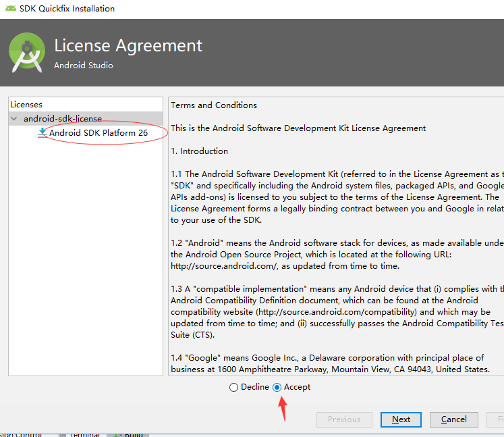The image size is (504, 437).
Task: Select the Accept radio button
Action: click(277, 387)
